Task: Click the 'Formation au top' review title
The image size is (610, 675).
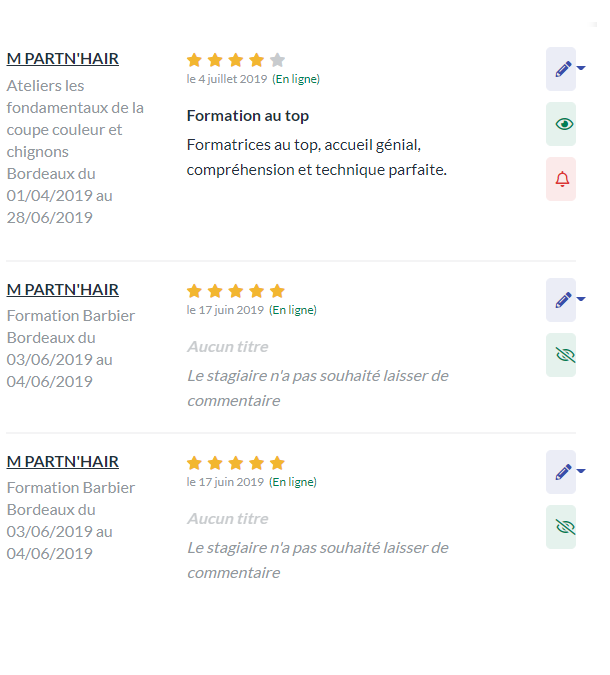Action: [248, 116]
